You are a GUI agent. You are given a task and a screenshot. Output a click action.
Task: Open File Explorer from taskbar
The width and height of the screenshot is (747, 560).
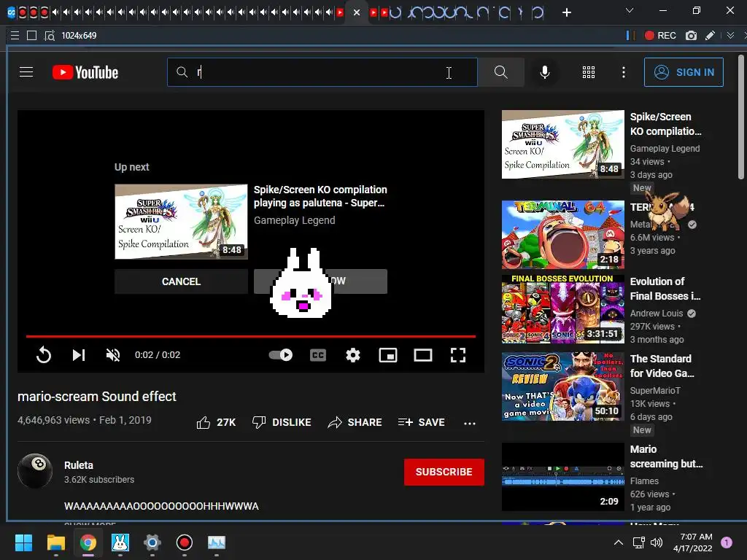tap(55, 542)
